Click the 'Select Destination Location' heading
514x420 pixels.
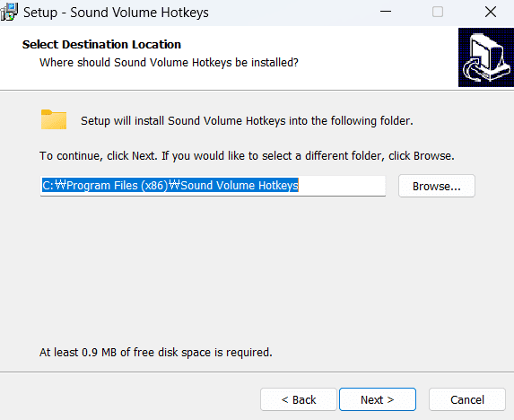tap(101, 44)
